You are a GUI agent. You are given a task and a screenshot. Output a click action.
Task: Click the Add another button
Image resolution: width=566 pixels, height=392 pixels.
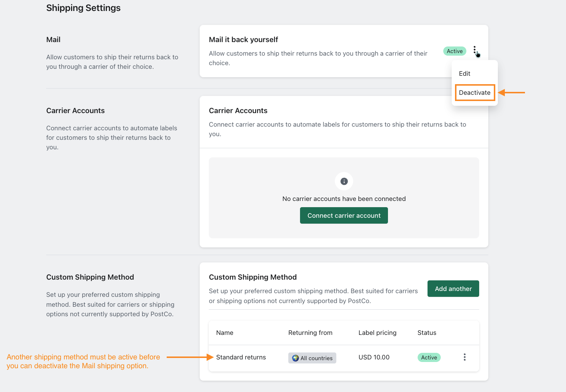tap(453, 289)
